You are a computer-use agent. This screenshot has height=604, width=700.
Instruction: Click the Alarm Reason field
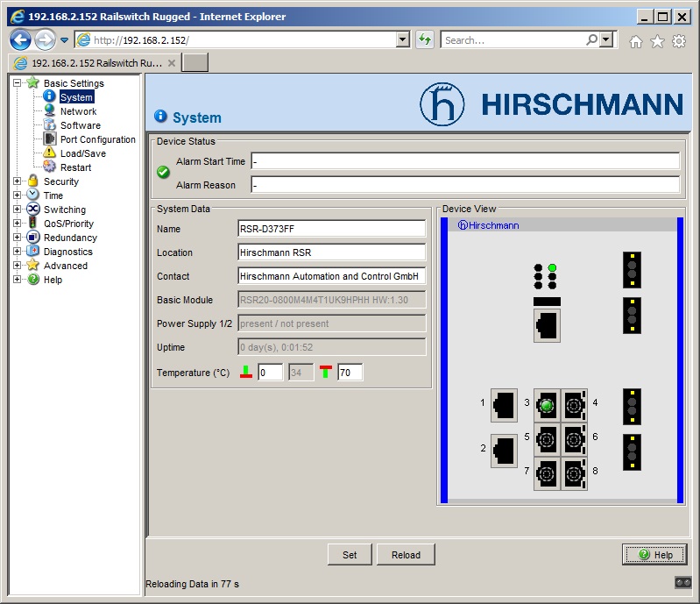465,184
